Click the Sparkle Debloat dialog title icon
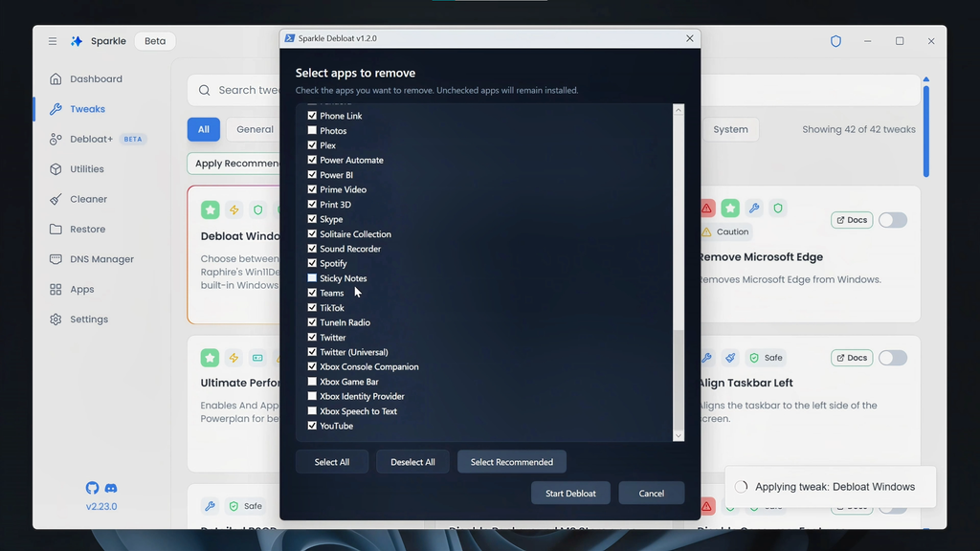 [x=289, y=38]
